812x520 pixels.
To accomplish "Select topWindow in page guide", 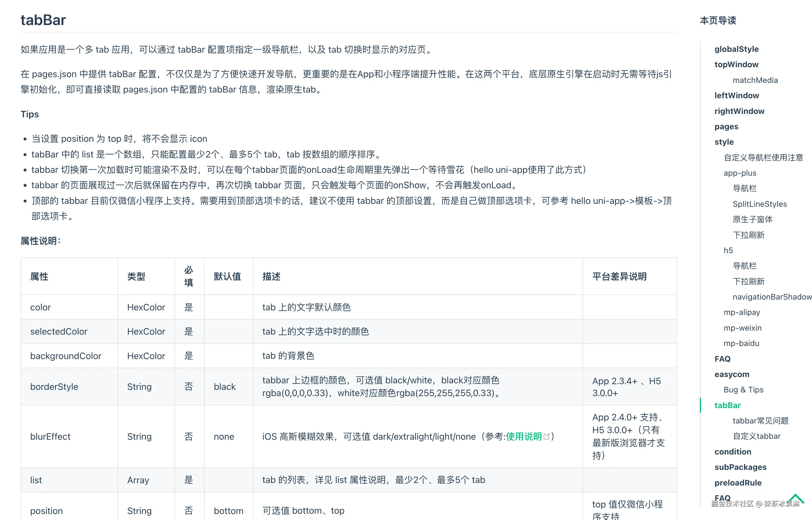I will tap(736, 64).
